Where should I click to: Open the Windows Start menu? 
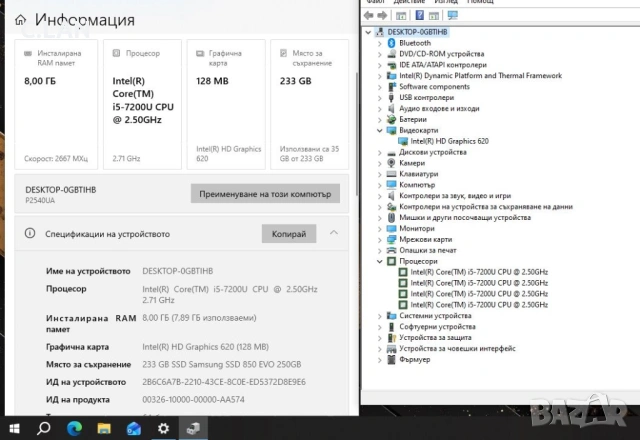click(14, 429)
